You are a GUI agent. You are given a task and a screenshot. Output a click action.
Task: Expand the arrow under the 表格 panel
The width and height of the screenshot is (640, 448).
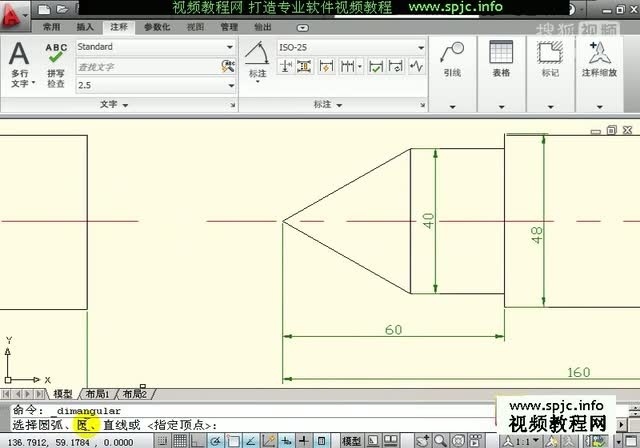(x=501, y=107)
